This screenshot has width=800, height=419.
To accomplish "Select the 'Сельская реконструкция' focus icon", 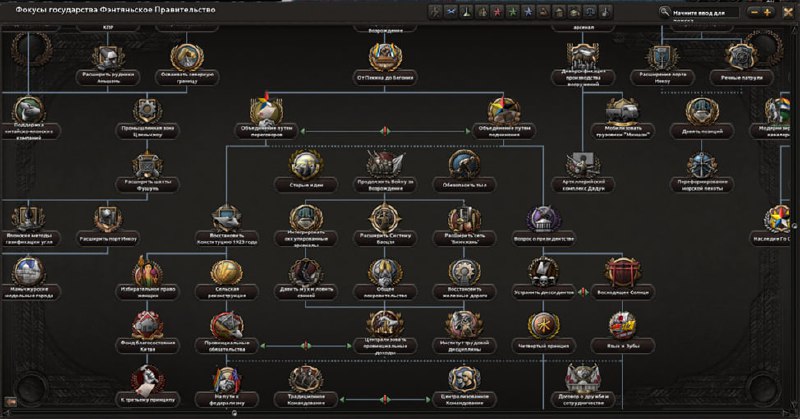I will [227, 272].
